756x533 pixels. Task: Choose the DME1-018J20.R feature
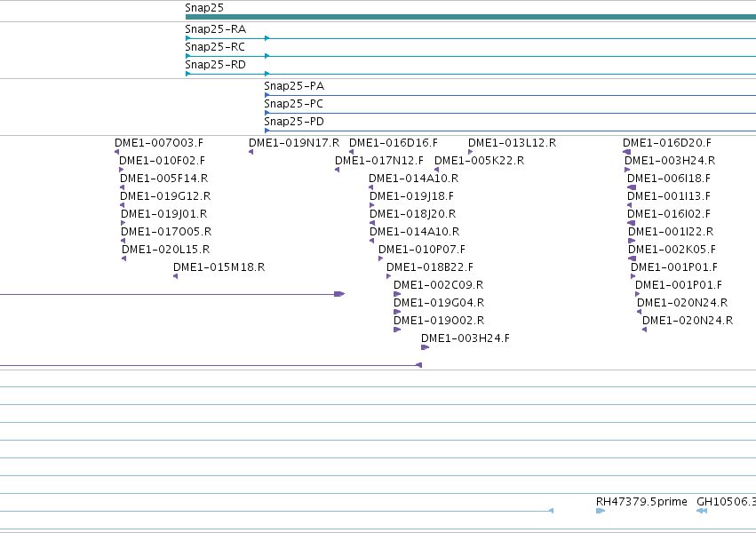click(x=413, y=214)
